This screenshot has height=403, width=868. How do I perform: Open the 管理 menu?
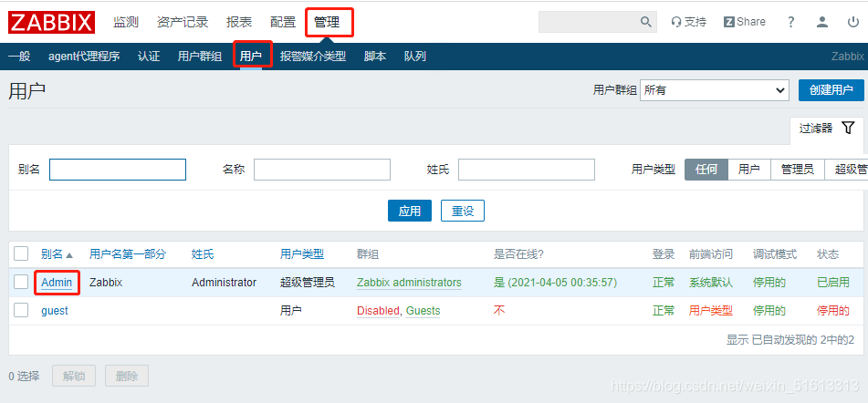(327, 22)
